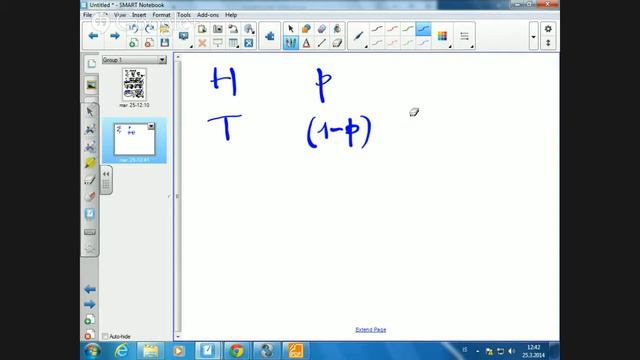This screenshot has width=640, height=360.
Task: Pick the yellow highlighter in floating tools
Action: [90, 163]
